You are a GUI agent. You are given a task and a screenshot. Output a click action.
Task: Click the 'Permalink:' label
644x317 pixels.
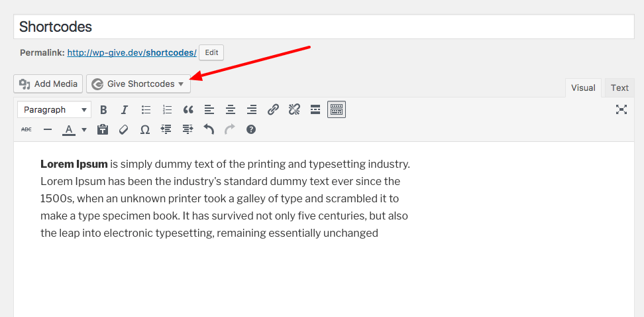(x=42, y=52)
